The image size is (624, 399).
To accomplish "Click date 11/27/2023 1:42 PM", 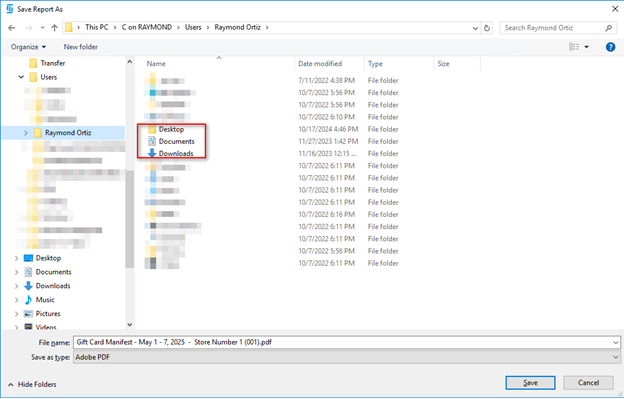I will pos(328,142).
